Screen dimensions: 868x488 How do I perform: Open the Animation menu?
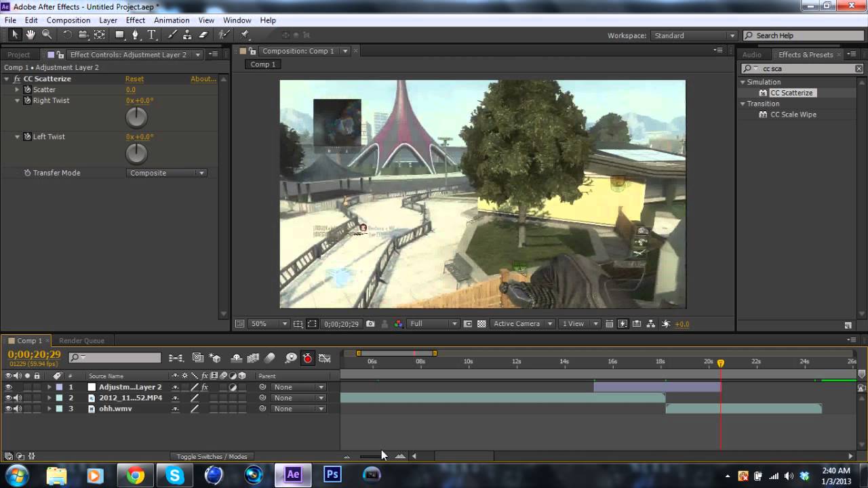point(172,20)
